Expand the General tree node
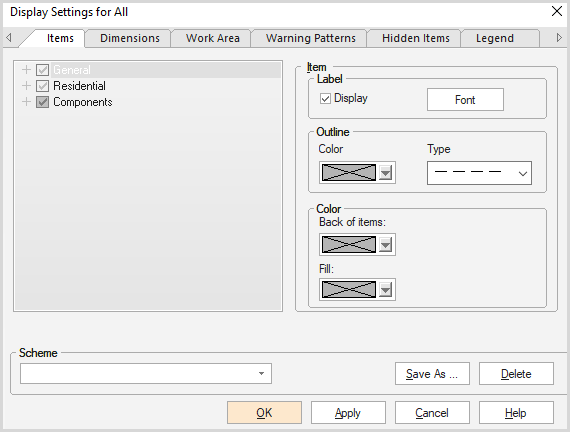The height and width of the screenshot is (432, 570). coord(26,69)
